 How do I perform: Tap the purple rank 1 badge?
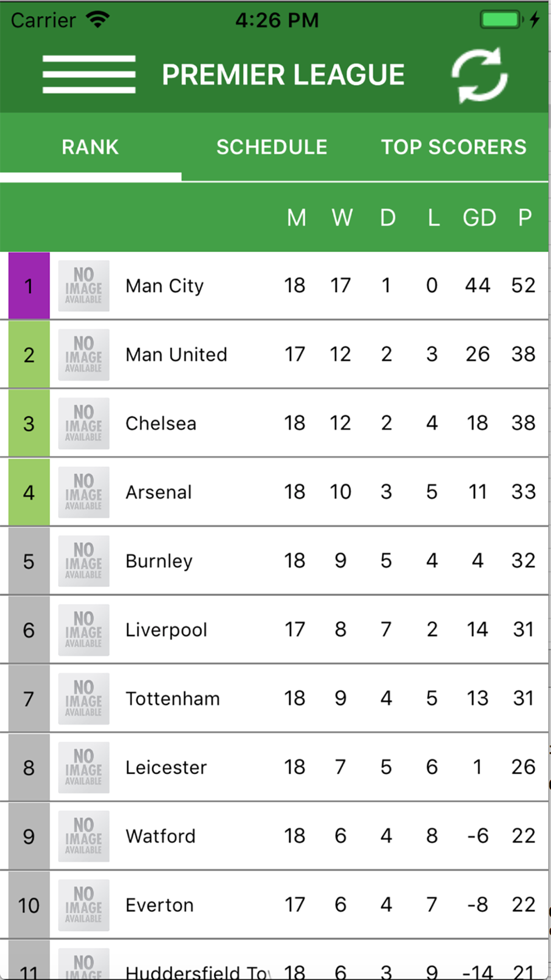29,286
